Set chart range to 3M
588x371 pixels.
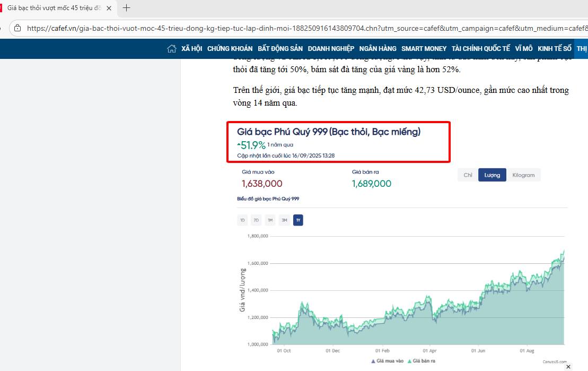point(284,220)
